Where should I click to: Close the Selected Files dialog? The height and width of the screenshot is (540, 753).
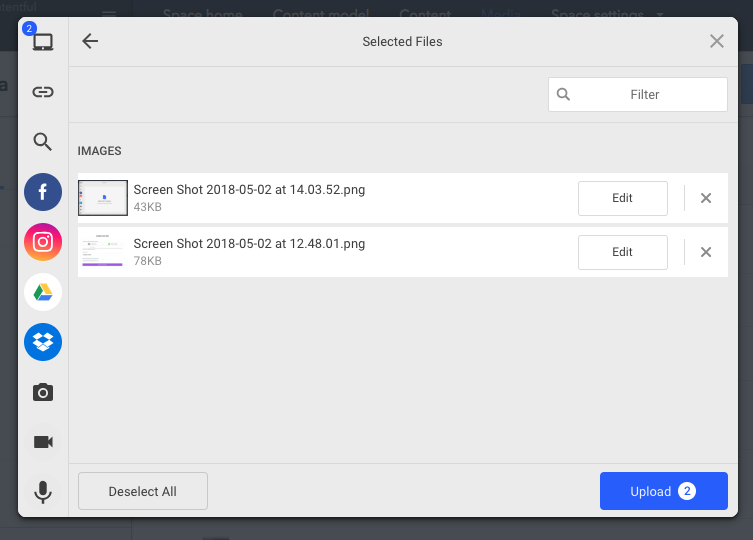(x=717, y=41)
